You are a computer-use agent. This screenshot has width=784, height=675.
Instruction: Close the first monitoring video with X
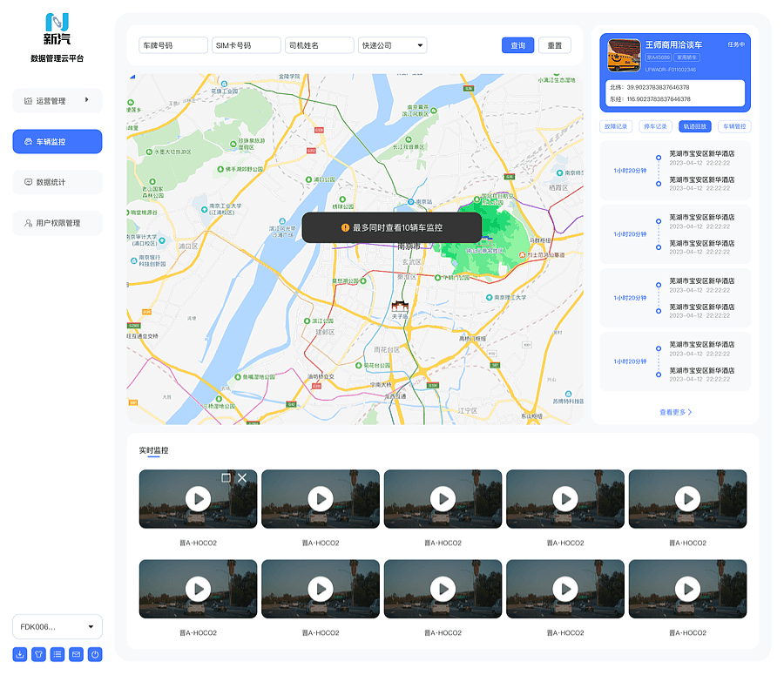pos(242,477)
